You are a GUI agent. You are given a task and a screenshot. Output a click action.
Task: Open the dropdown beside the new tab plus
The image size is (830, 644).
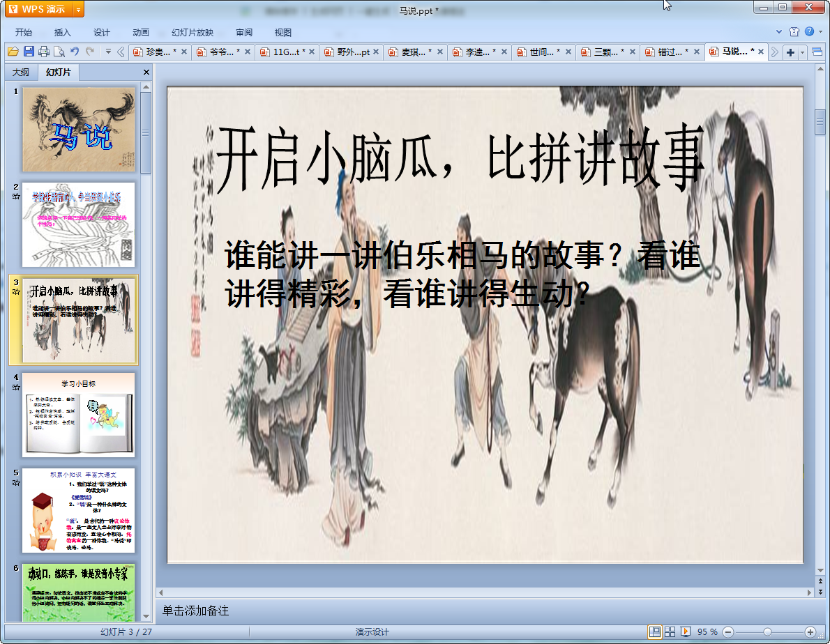[803, 52]
